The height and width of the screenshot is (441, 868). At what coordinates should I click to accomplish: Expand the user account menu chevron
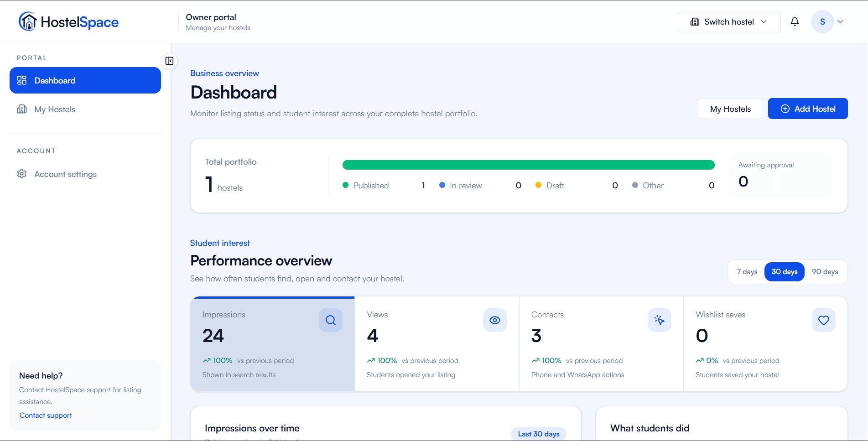(x=840, y=21)
